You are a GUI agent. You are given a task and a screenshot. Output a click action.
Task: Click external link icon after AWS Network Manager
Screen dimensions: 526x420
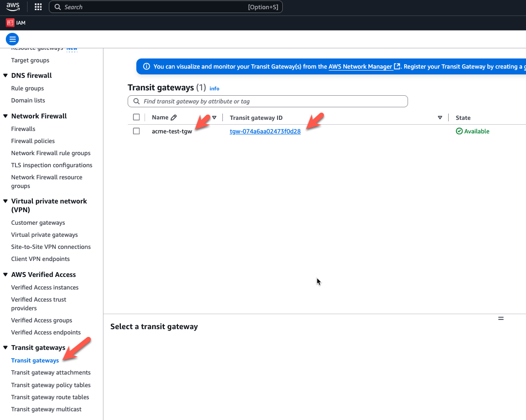pos(397,67)
